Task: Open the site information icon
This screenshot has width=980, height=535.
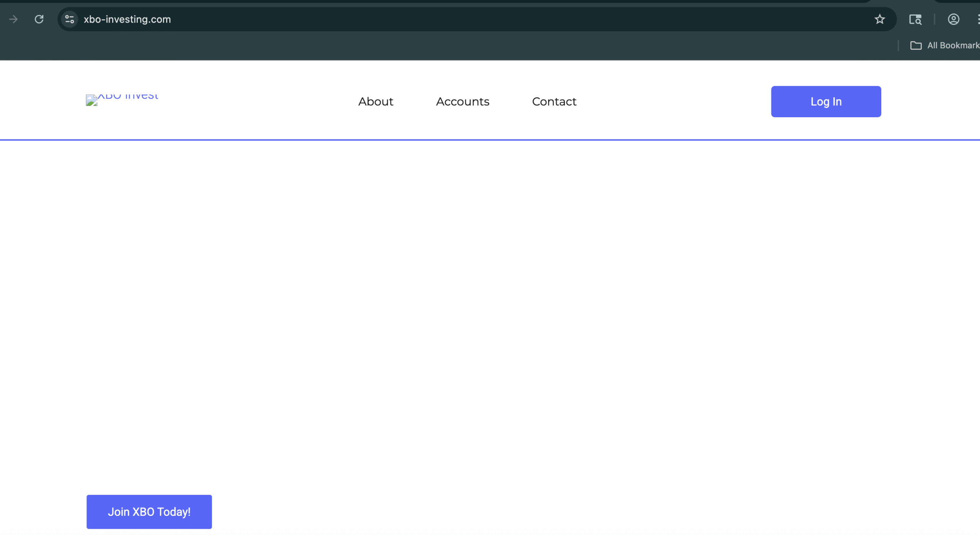Action: click(x=69, y=19)
